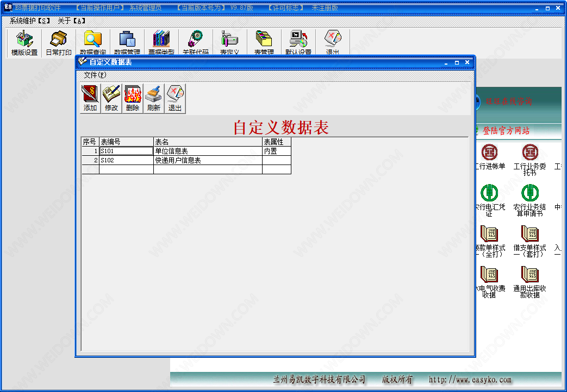Select 工行进帐单 template icon
Image resolution: width=567 pixels, height=392 pixels.
(489, 157)
